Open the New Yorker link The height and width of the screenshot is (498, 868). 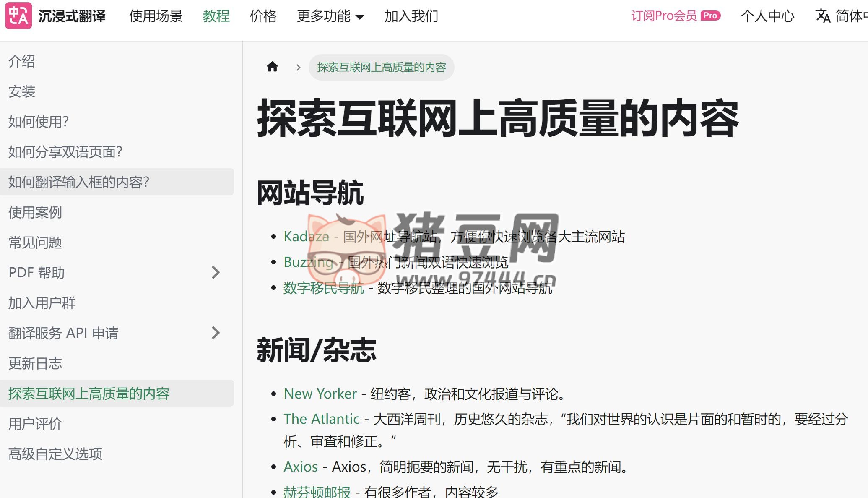coord(320,394)
